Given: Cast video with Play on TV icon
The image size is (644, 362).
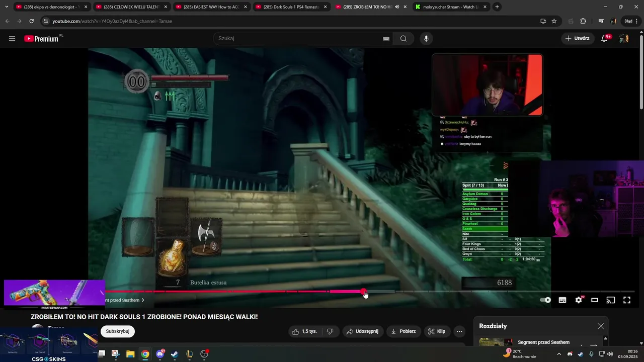Looking at the screenshot, I should pos(611,300).
